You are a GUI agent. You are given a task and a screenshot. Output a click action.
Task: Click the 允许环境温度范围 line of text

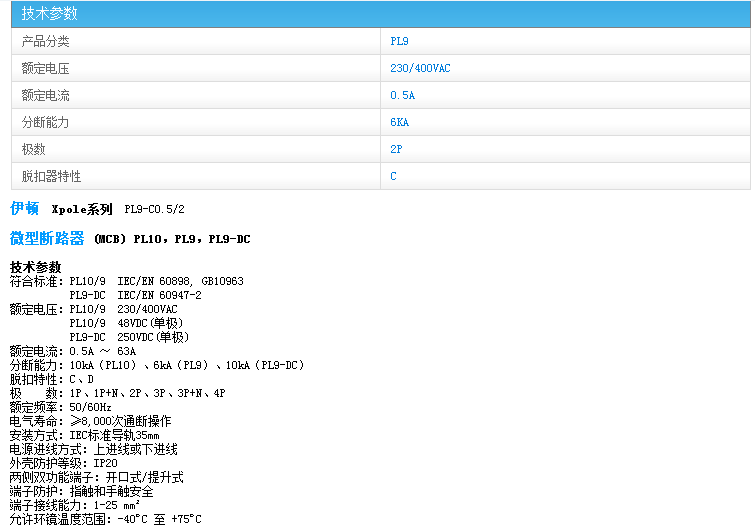pos(105,519)
